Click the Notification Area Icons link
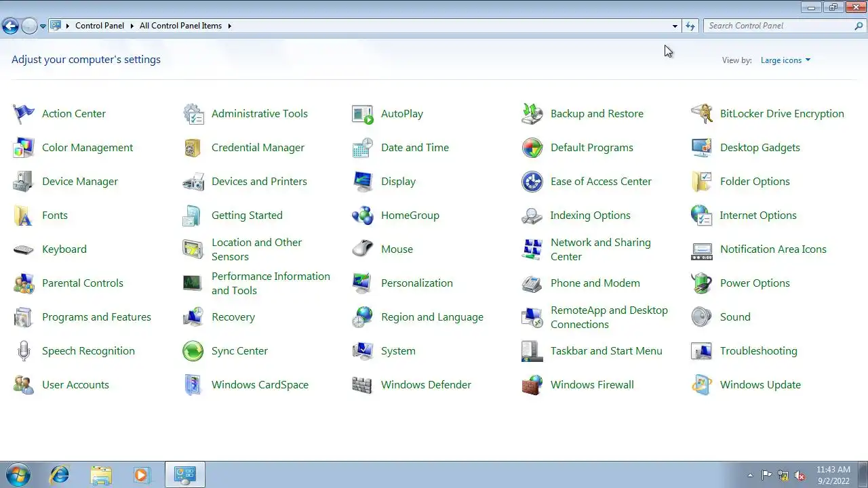This screenshot has width=868, height=488. tap(773, 249)
